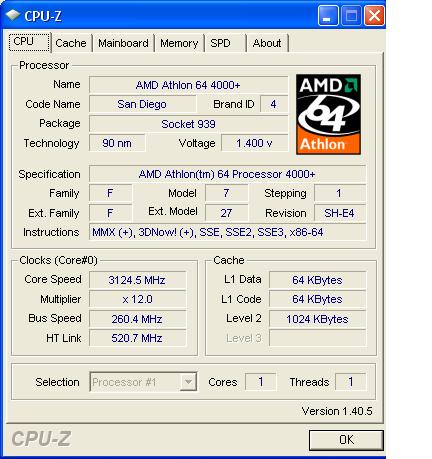Click the Core Speed value 3124.5 MHz

coord(137,280)
